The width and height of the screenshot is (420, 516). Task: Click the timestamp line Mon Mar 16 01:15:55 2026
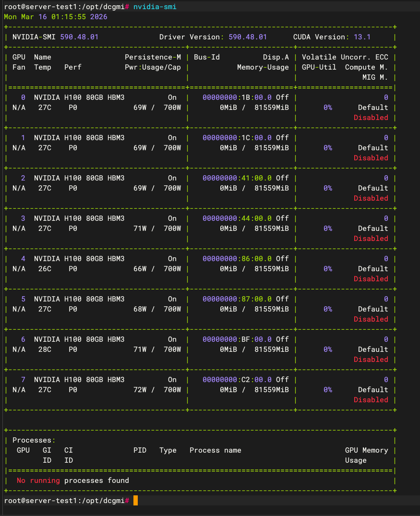[x=56, y=17]
